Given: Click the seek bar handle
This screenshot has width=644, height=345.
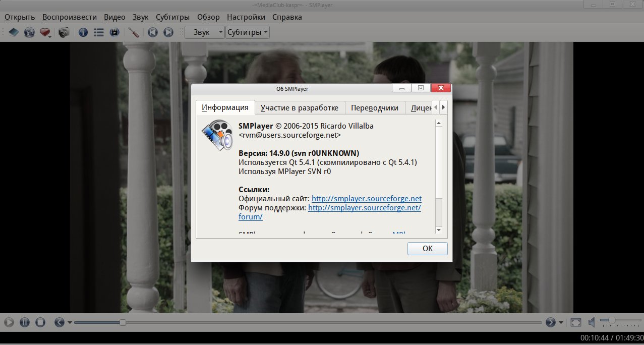Looking at the screenshot, I should (123, 322).
